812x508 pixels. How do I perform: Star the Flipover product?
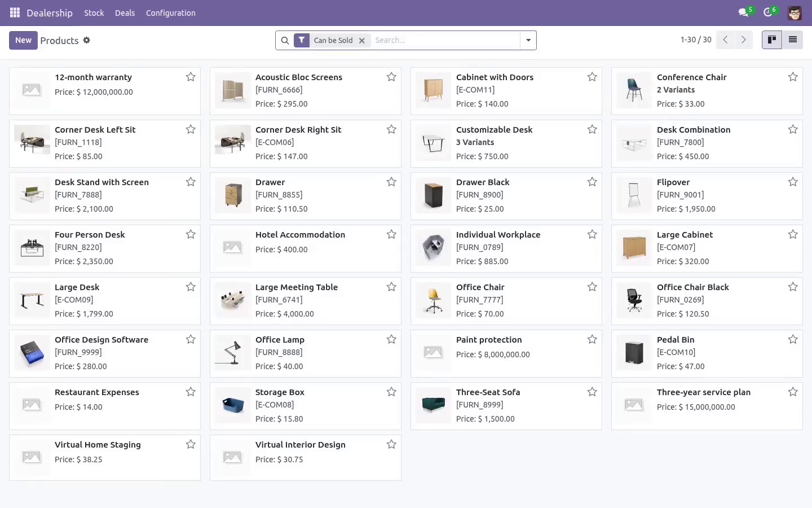click(793, 182)
